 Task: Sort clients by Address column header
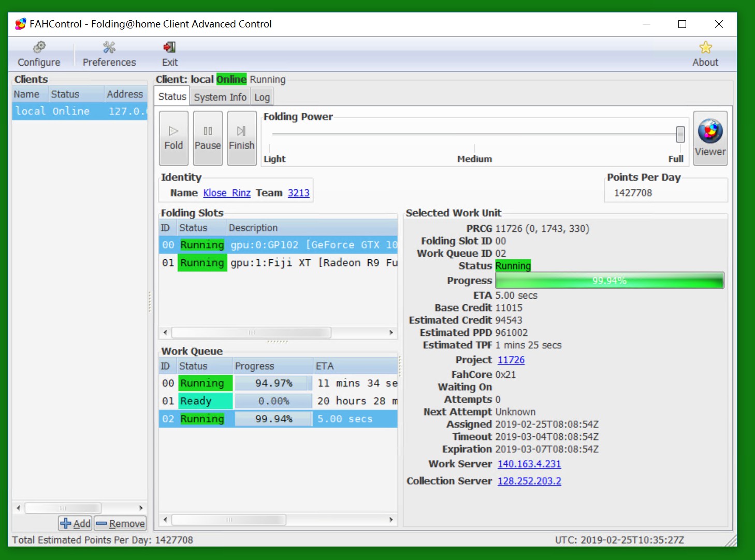click(x=126, y=94)
